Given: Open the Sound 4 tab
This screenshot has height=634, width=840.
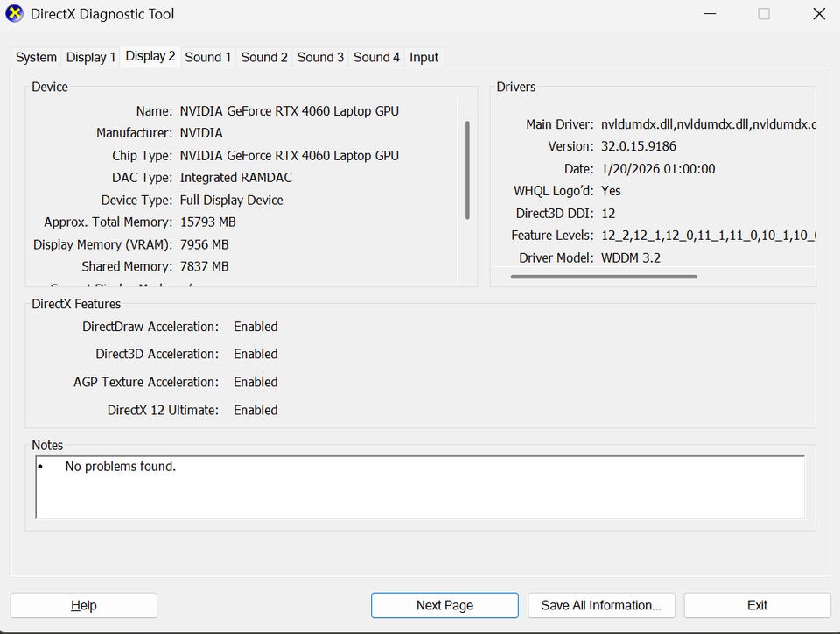Looking at the screenshot, I should [376, 57].
